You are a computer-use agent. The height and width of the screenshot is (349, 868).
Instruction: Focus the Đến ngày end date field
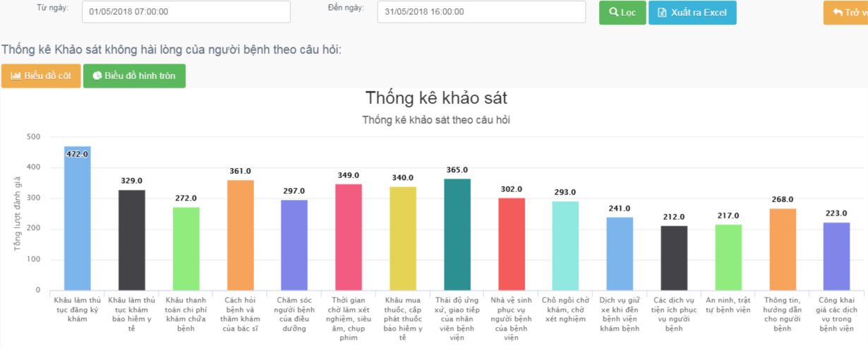(x=481, y=12)
